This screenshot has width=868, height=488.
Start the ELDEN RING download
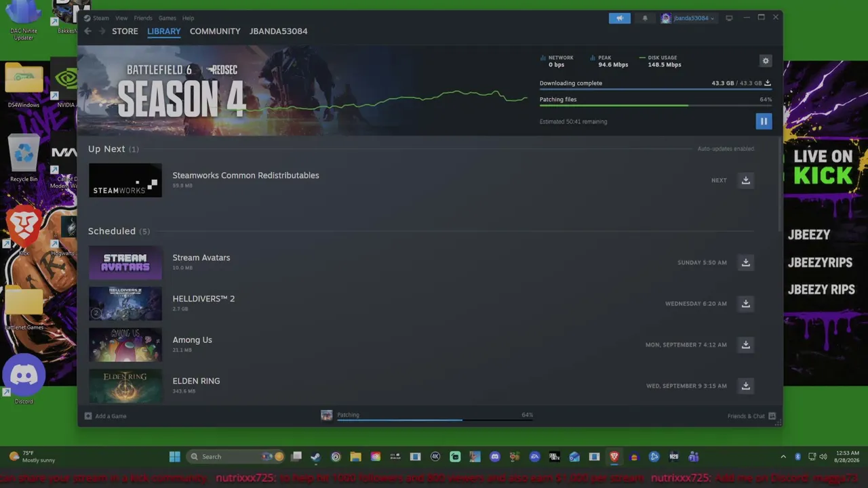point(746,386)
